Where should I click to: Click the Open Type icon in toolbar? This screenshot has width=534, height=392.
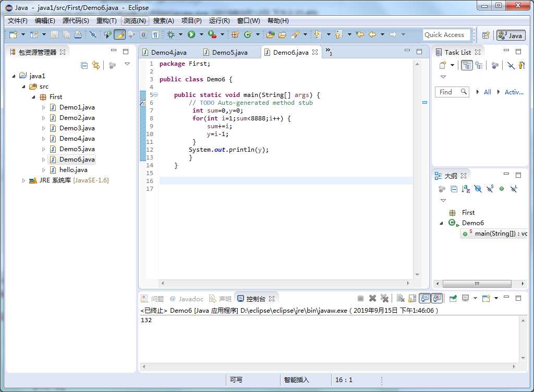271,34
